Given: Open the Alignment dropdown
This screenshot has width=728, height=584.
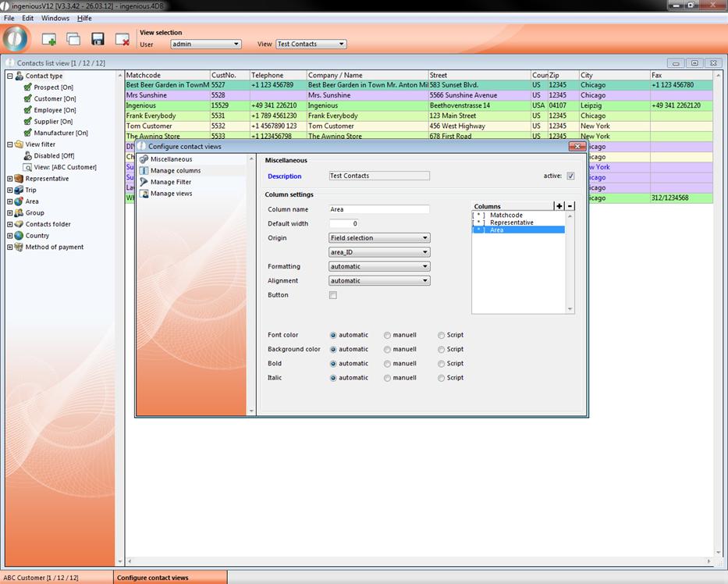Looking at the screenshot, I should (x=379, y=280).
